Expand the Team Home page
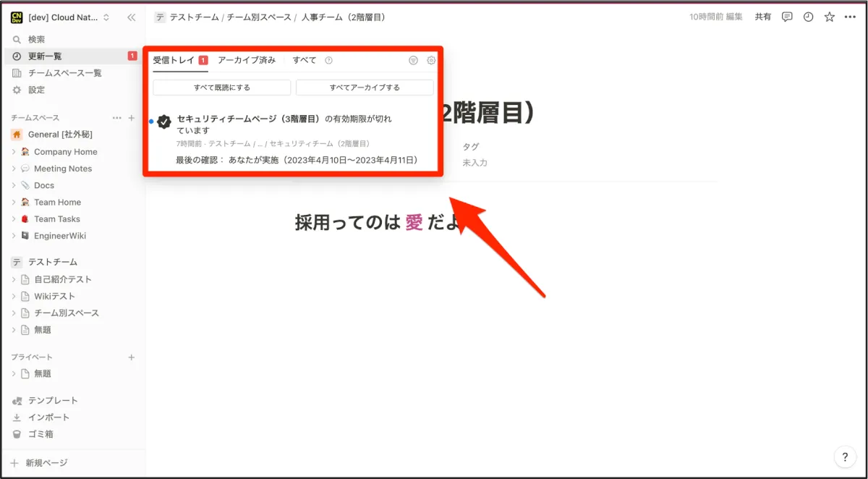The image size is (868, 479). (x=14, y=203)
